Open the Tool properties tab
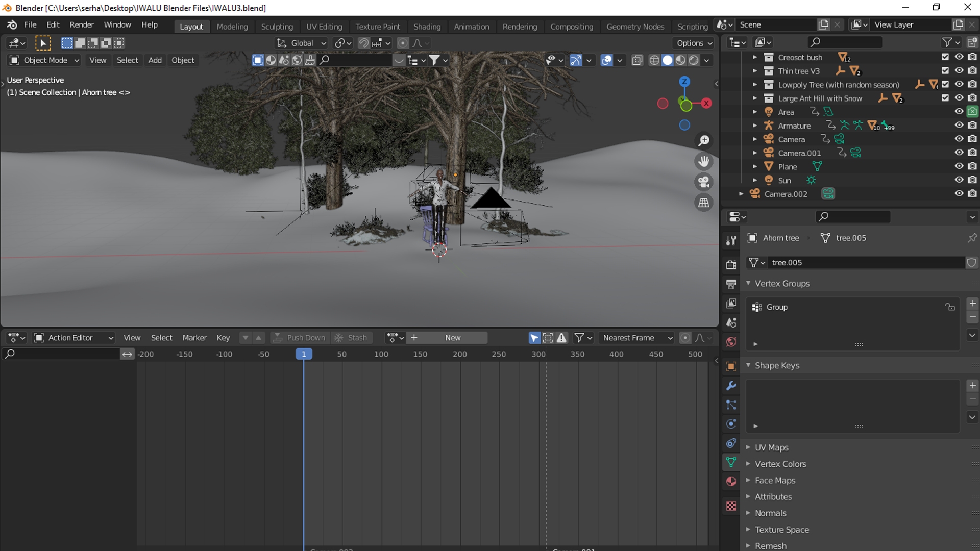 click(731, 240)
